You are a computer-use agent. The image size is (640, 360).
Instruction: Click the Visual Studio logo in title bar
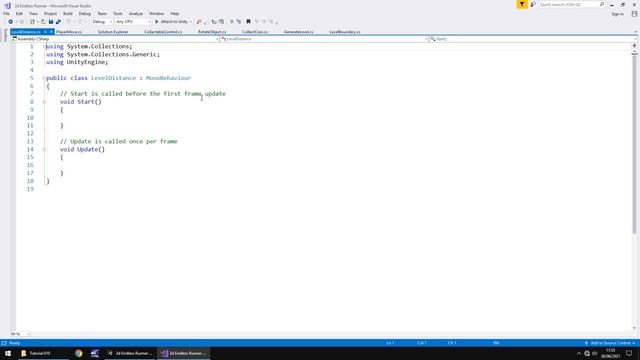pyautogui.click(x=7, y=5)
